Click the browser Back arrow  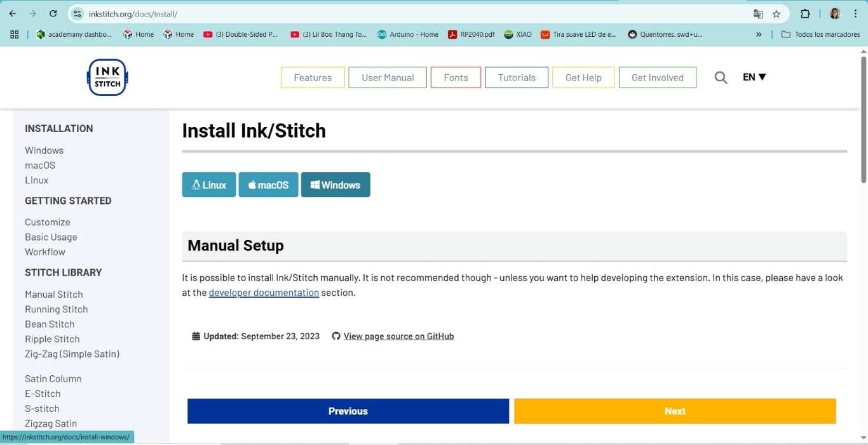coord(12,13)
